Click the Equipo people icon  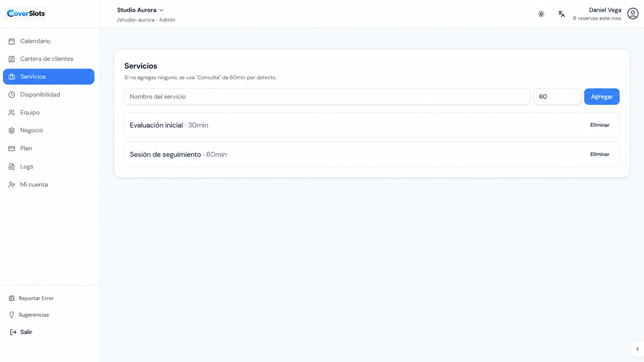point(12,113)
